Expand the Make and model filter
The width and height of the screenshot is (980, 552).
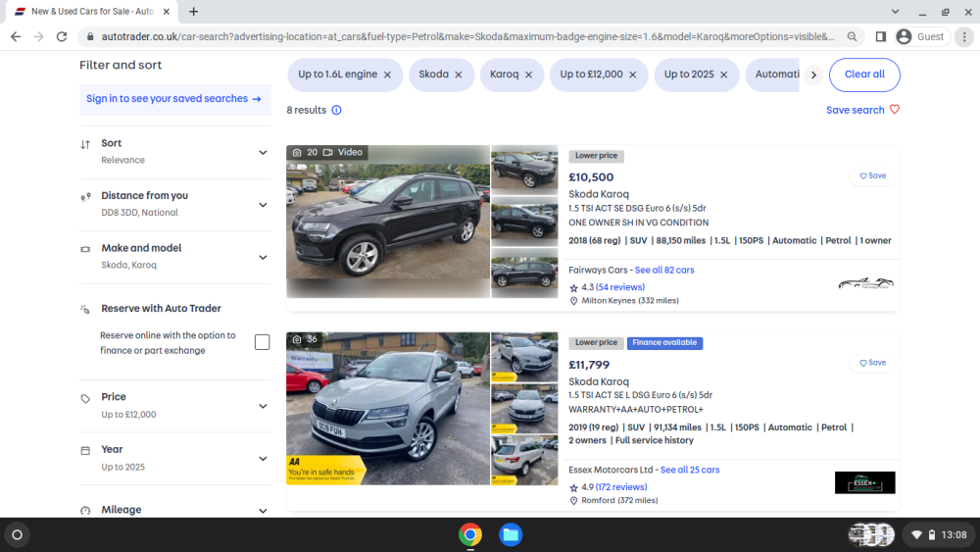(x=263, y=258)
